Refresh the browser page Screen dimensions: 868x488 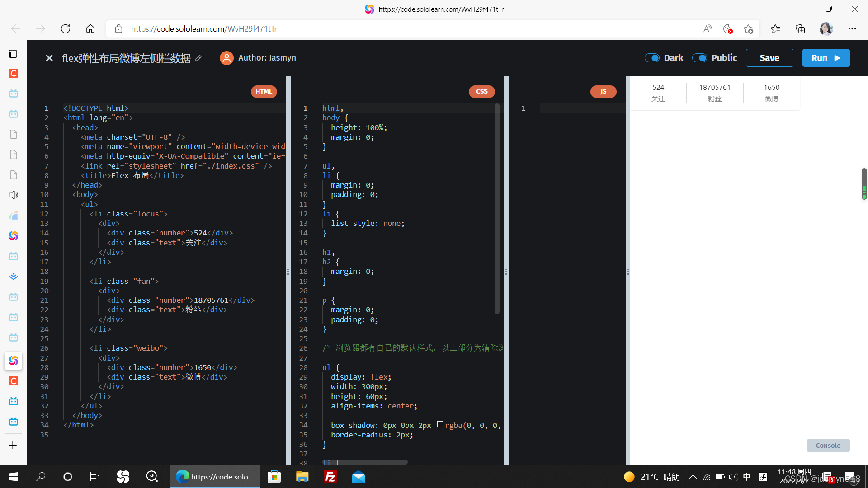coord(66,29)
